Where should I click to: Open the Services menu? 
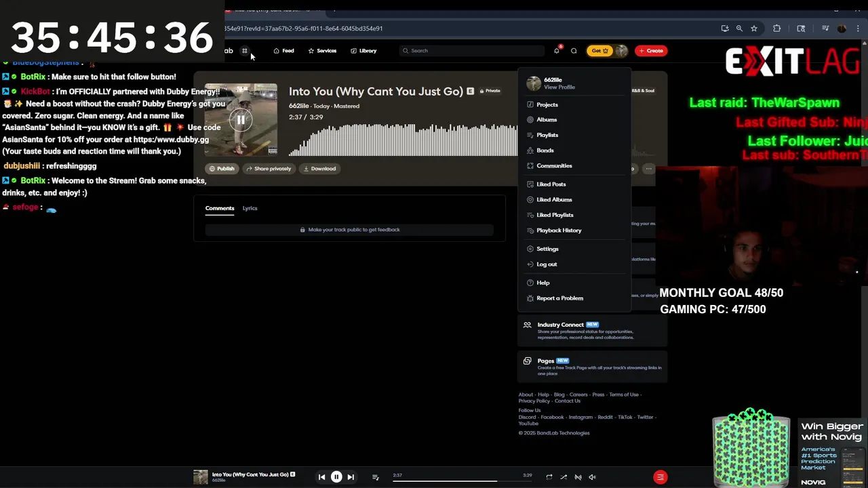322,51
